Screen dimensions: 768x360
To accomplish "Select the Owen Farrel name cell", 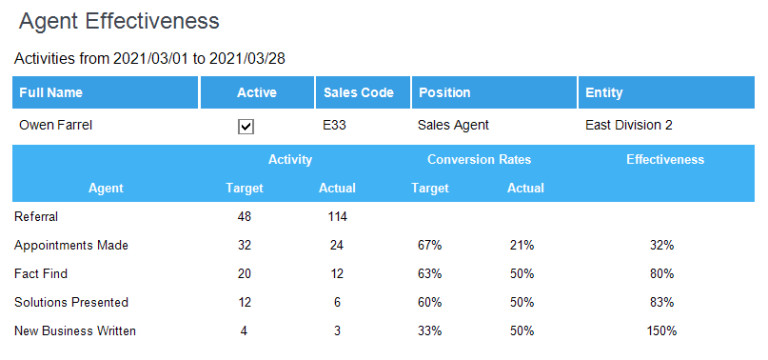I will coord(56,125).
